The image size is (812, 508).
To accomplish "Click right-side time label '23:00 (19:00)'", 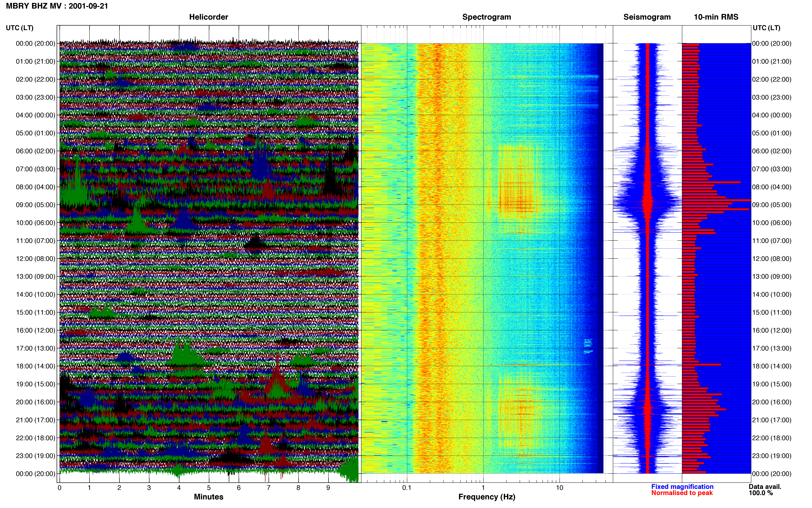I will tap(772, 456).
